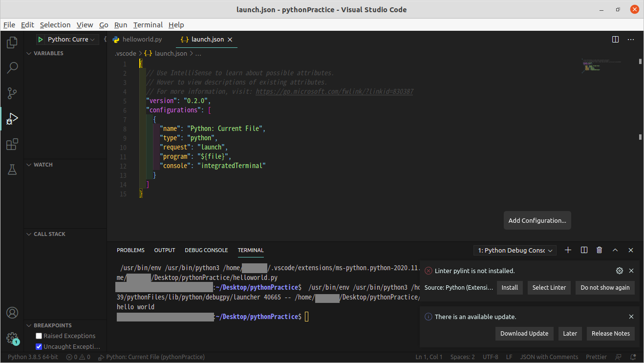Click the Release Notes button
The height and width of the screenshot is (363, 644).
pyautogui.click(x=611, y=334)
